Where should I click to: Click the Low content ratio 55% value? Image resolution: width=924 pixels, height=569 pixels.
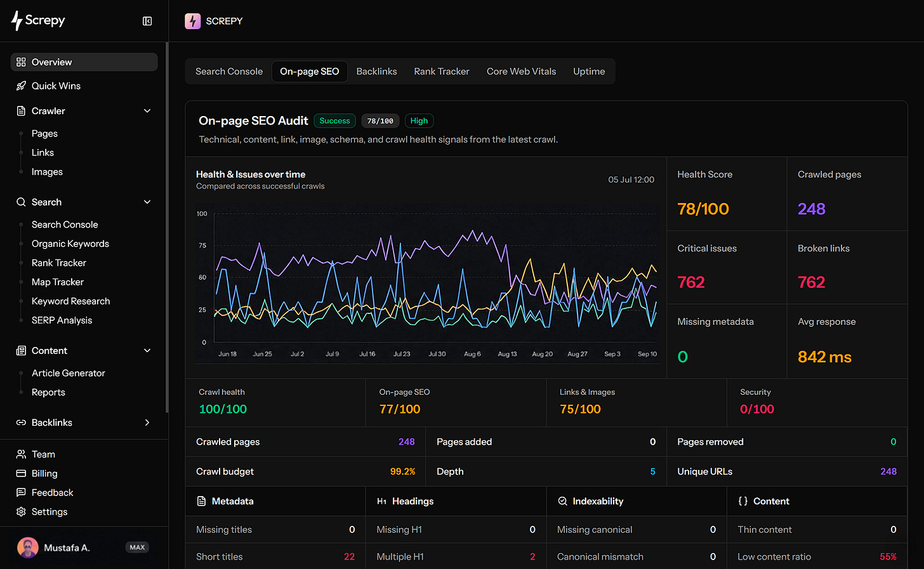pyautogui.click(x=888, y=556)
